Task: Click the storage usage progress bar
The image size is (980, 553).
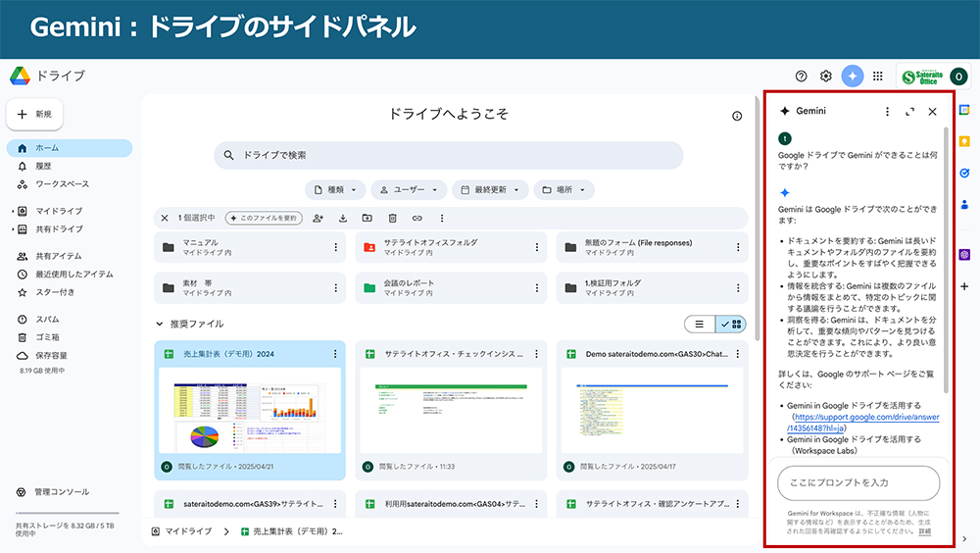Action: click(x=67, y=514)
